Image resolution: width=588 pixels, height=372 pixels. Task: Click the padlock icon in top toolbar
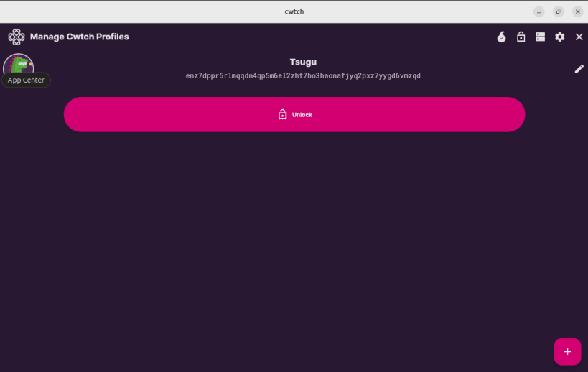coord(521,37)
